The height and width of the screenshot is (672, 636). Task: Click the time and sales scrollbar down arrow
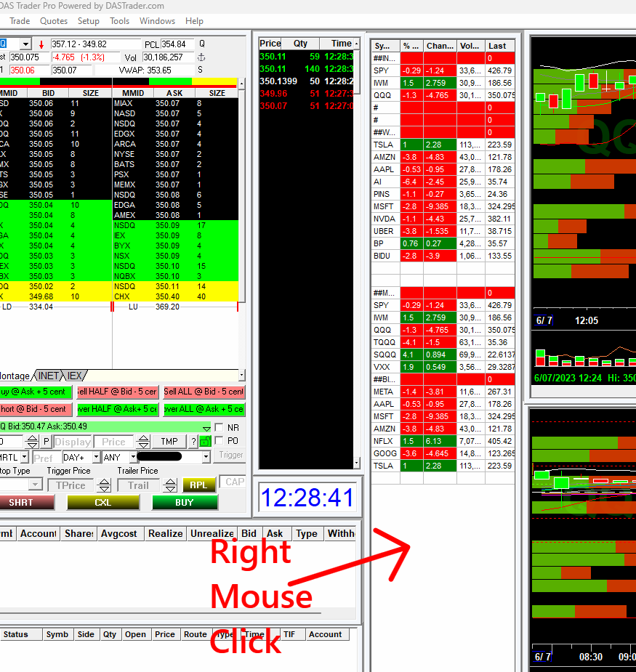pyautogui.click(x=356, y=463)
